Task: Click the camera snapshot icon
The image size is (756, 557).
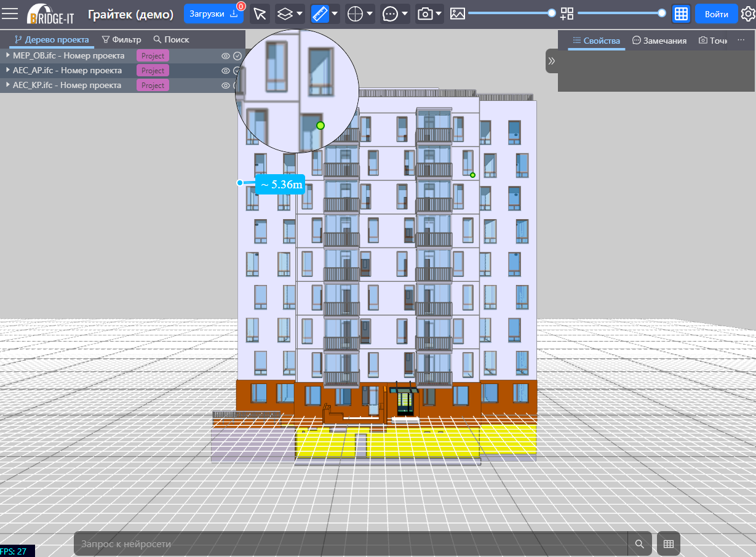Action: coord(425,14)
